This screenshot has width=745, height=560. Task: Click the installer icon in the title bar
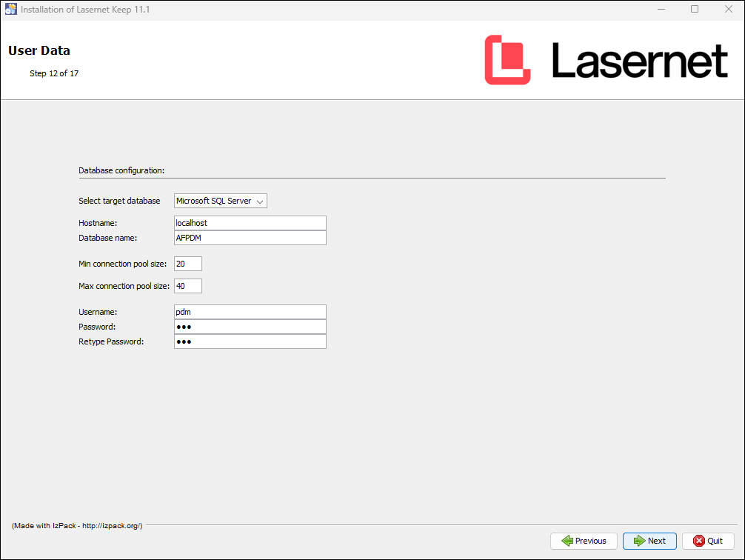(x=10, y=10)
